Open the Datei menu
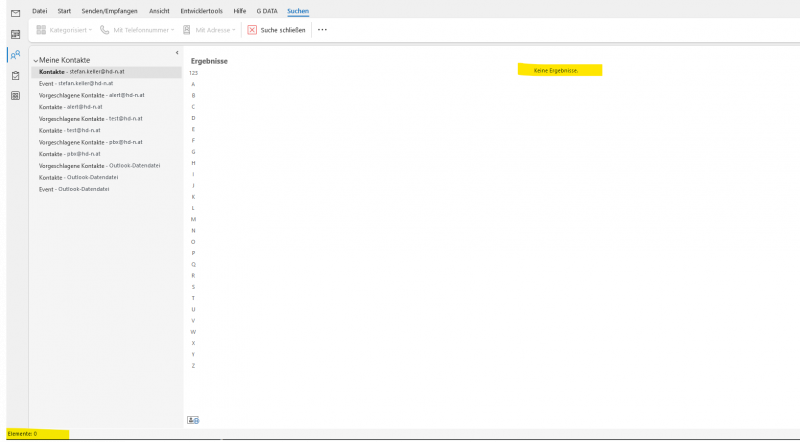This screenshot has width=800, height=442. click(40, 10)
